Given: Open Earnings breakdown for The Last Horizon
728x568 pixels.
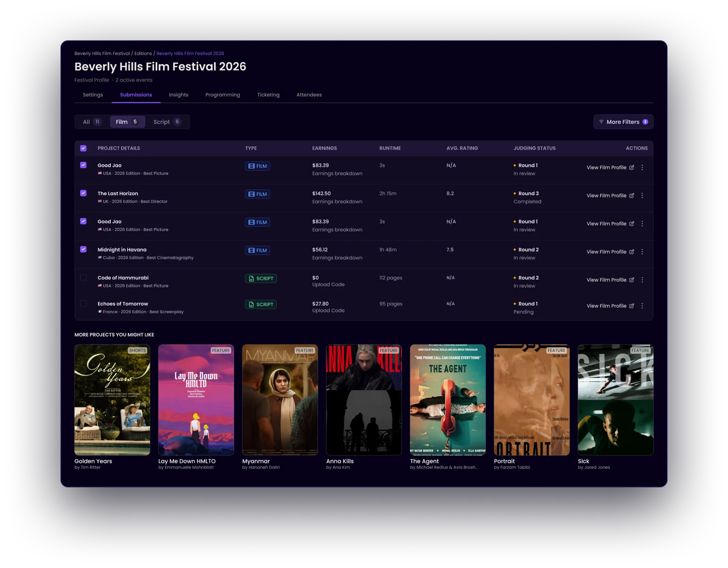Looking at the screenshot, I should [x=337, y=202].
